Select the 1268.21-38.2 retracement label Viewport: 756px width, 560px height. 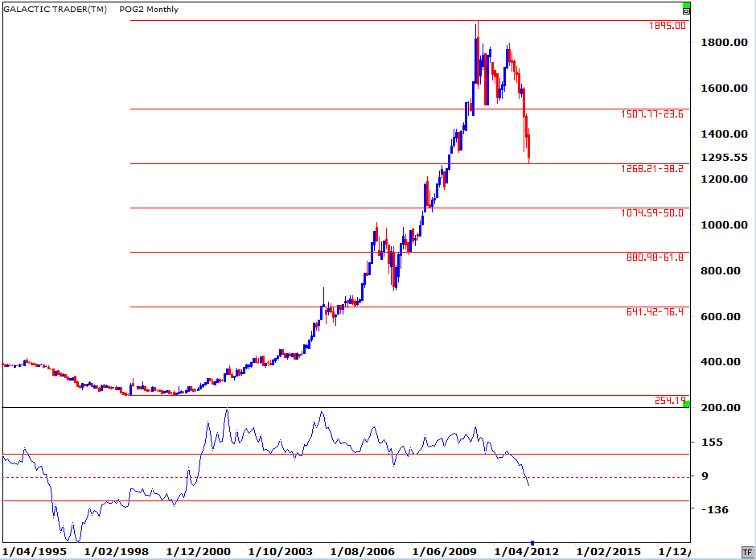click(x=652, y=169)
